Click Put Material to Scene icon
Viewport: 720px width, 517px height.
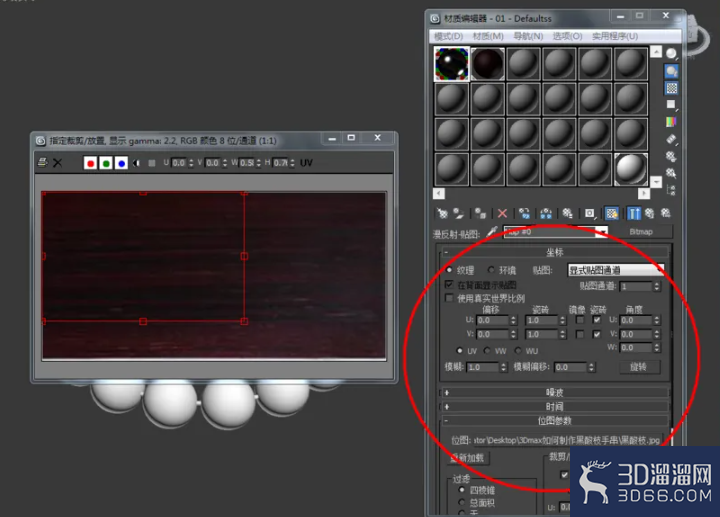(x=458, y=213)
